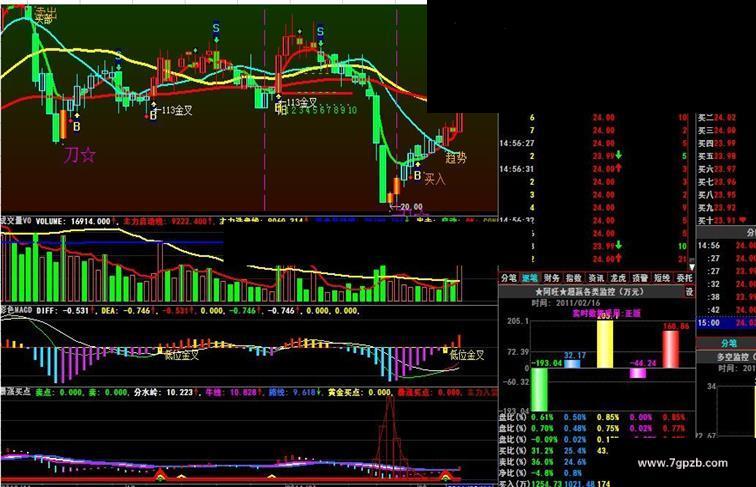The width and height of the screenshot is (756, 487).
Task: Select the 买八 23.95 order book row
Action: click(717, 195)
